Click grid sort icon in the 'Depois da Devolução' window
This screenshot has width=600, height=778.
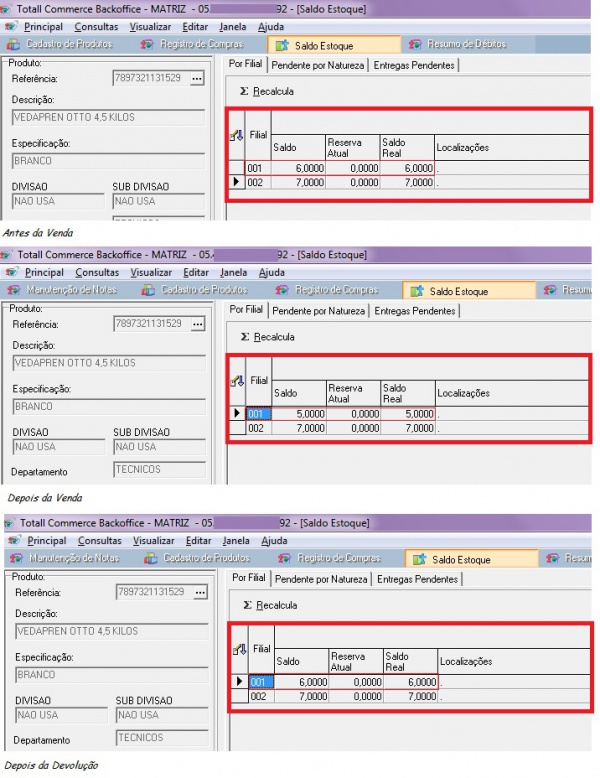(x=238, y=650)
